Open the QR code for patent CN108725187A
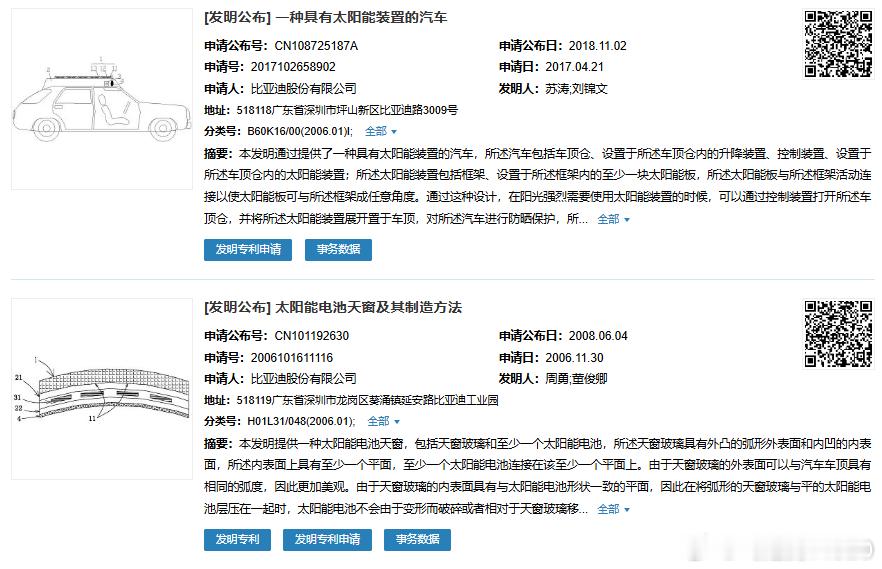This screenshot has height=569, width=882. (838, 44)
